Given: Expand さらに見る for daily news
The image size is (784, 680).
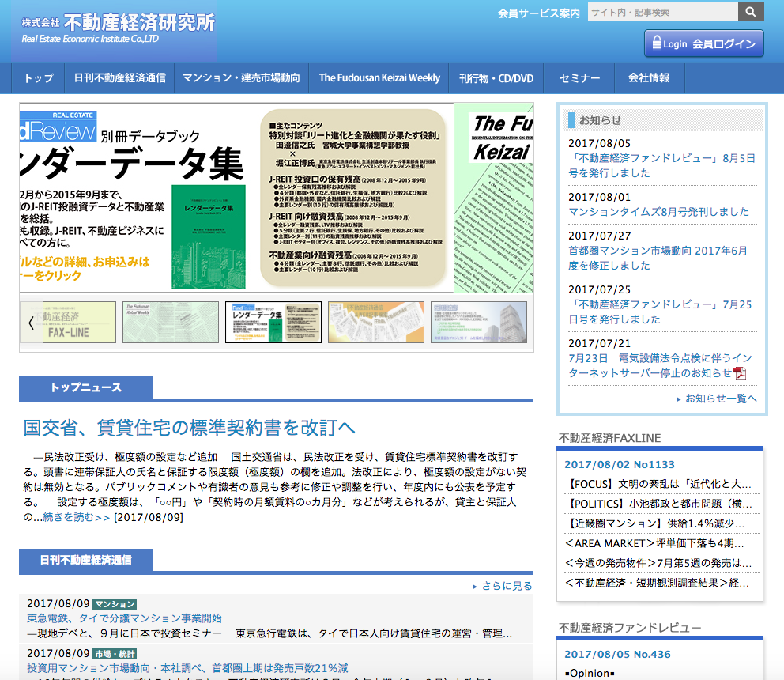Looking at the screenshot, I should (x=506, y=586).
